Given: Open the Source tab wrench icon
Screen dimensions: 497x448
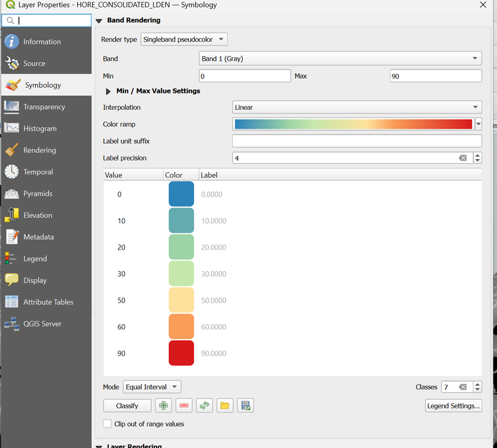Looking at the screenshot, I should click(12, 63).
